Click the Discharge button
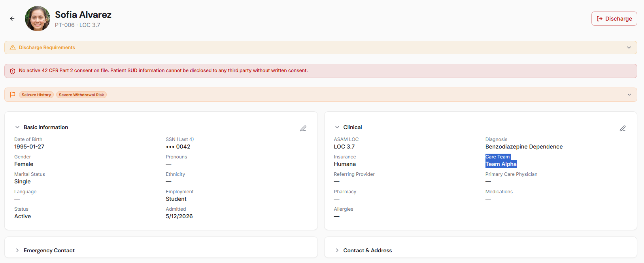This screenshot has width=644, height=263. [614, 19]
